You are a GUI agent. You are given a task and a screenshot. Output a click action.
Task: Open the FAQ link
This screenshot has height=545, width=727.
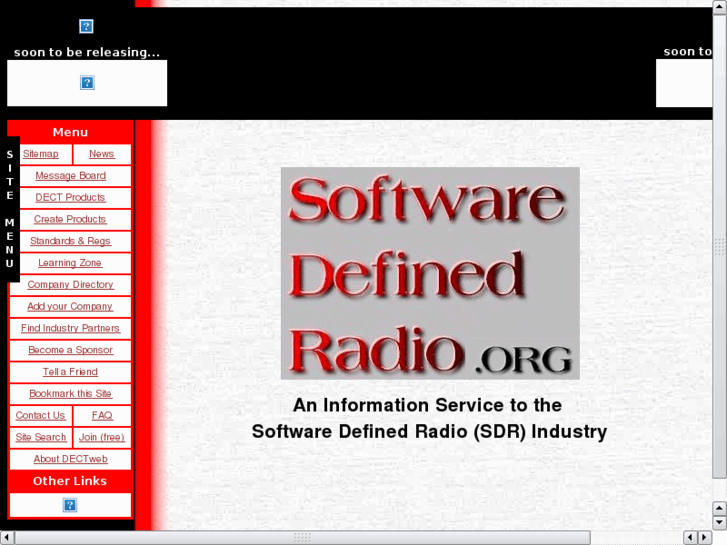tap(102, 416)
